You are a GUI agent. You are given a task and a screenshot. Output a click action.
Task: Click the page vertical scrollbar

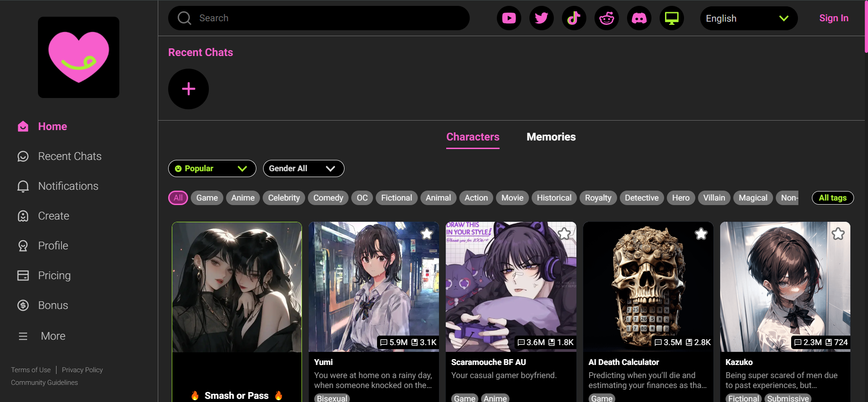[865, 27]
